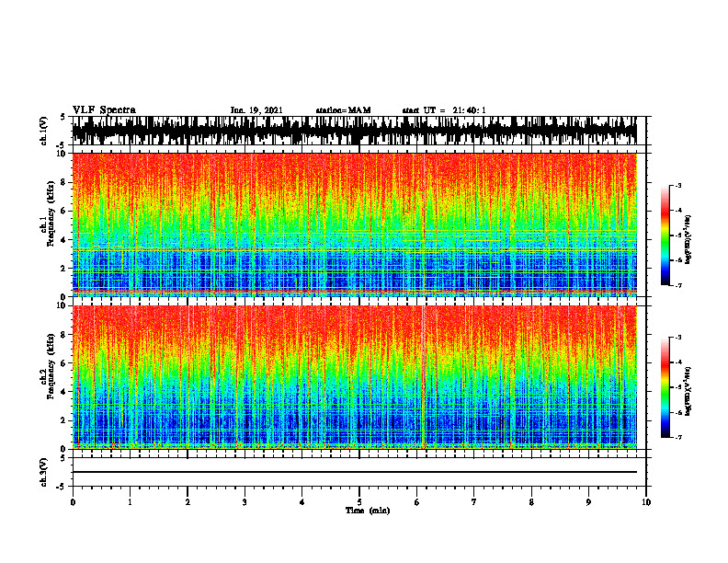Image resolution: width=728 pixels, height=563 pixels.
Task: Click the ch.2 colorbar "log(PSD)" label
Action: click(688, 390)
